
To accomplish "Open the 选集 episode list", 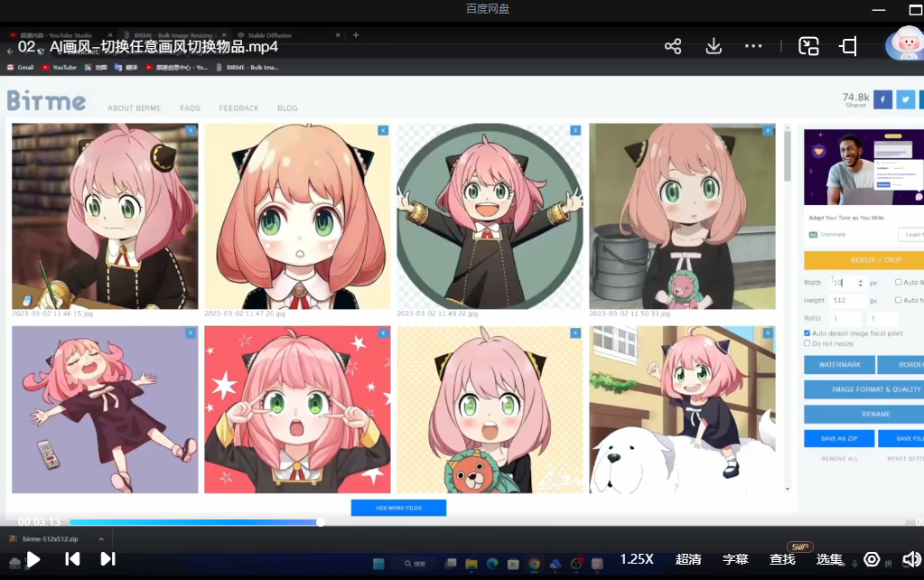I will point(829,559).
